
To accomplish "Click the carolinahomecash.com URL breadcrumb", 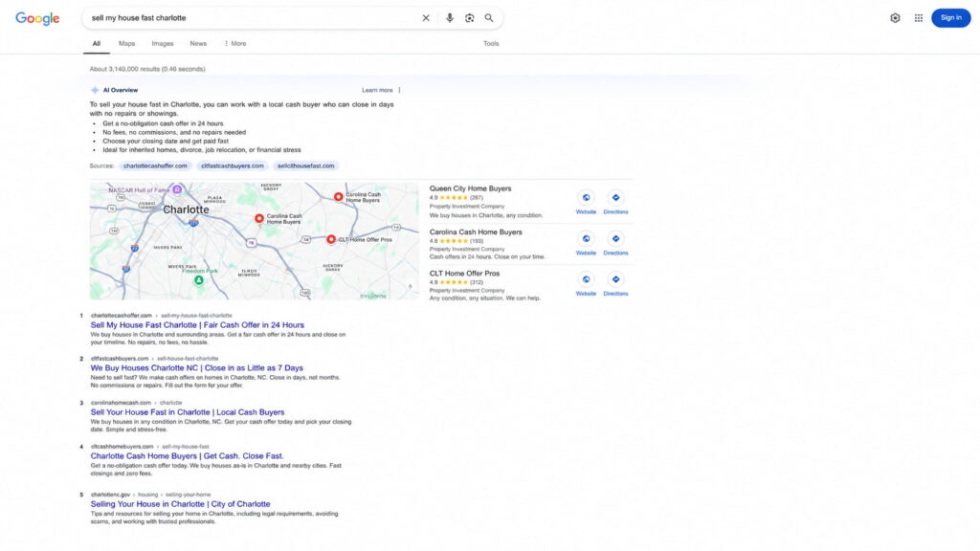I will coord(136,403).
